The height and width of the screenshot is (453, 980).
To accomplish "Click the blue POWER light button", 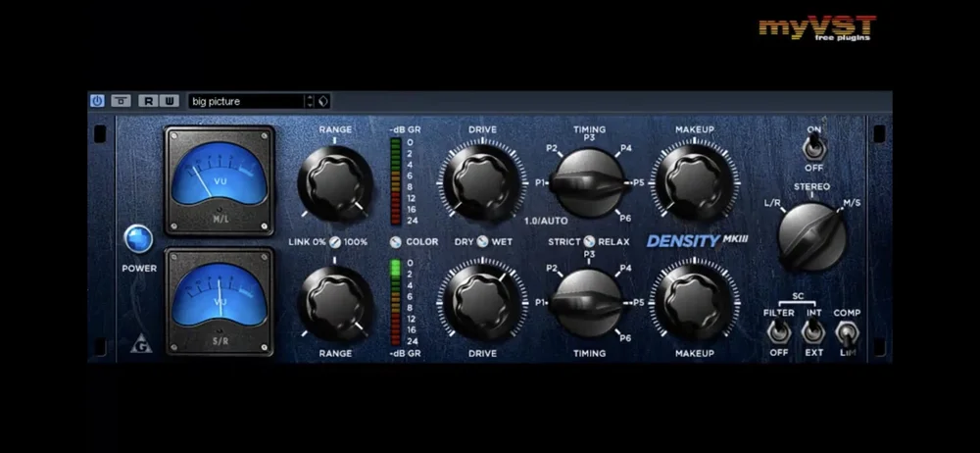I will coord(138,238).
